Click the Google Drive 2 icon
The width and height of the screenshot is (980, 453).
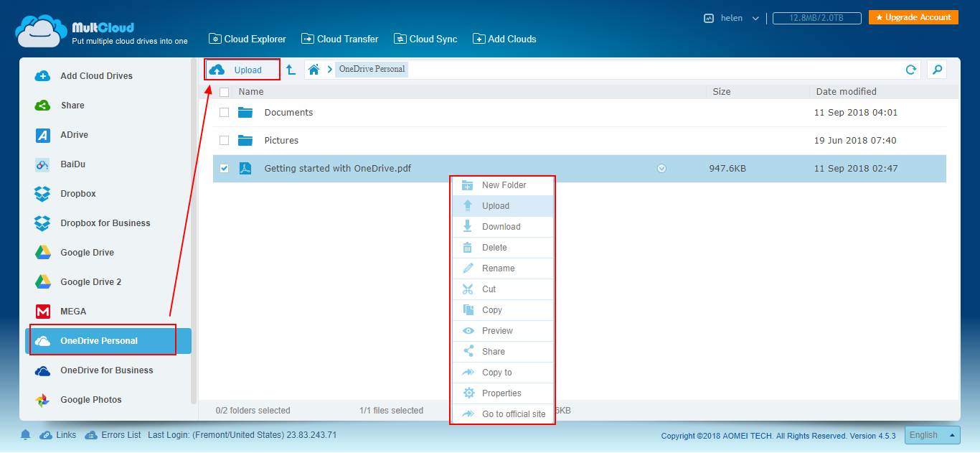click(42, 282)
